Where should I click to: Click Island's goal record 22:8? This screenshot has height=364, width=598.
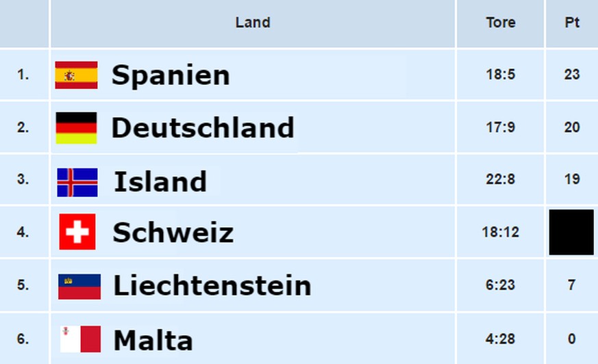500,179
